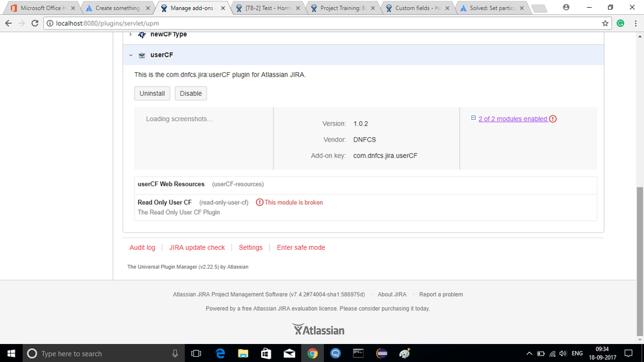The image size is (644, 362).
Task: Click the userCF plugin icon
Action: point(142,55)
